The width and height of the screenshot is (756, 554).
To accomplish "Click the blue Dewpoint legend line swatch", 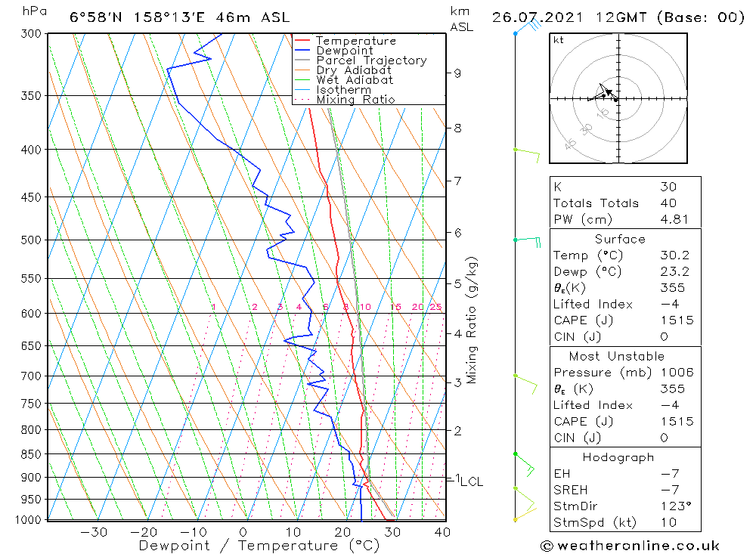I will click(x=302, y=50).
